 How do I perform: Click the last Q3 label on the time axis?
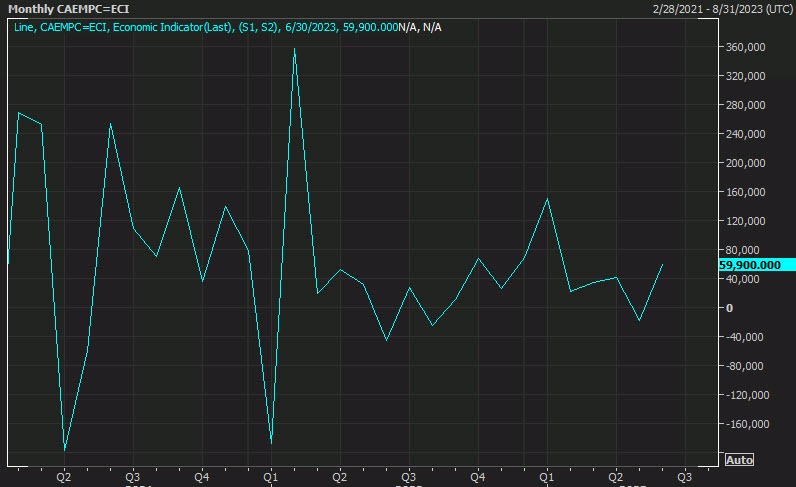click(684, 477)
